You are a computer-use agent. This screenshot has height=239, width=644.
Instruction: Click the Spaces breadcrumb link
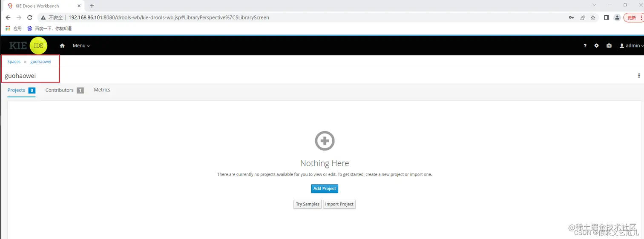coord(14,62)
